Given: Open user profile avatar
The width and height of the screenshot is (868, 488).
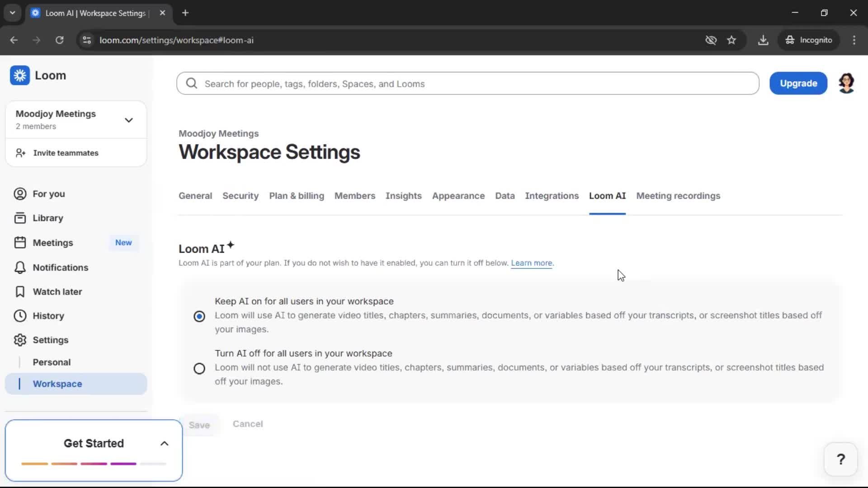Looking at the screenshot, I should [x=846, y=83].
